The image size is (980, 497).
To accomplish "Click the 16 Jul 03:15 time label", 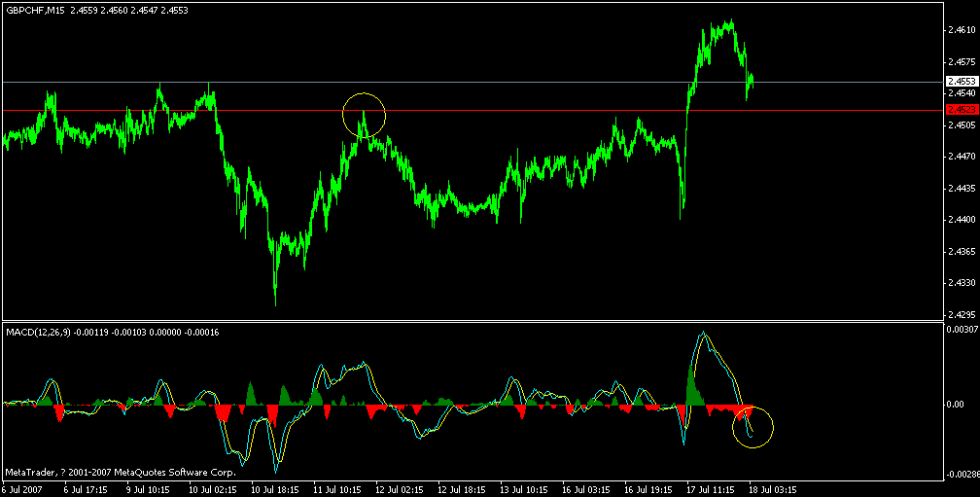I will coord(585,490).
